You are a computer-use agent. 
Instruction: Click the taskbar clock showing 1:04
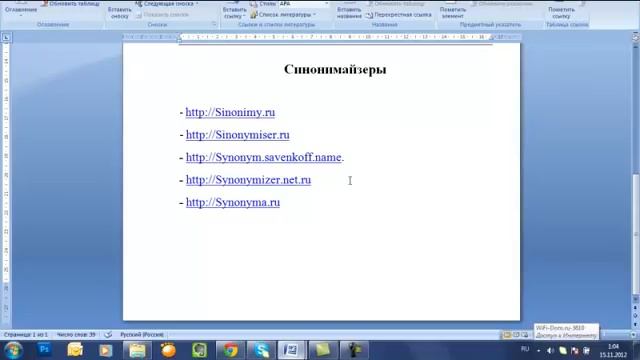coord(613,351)
